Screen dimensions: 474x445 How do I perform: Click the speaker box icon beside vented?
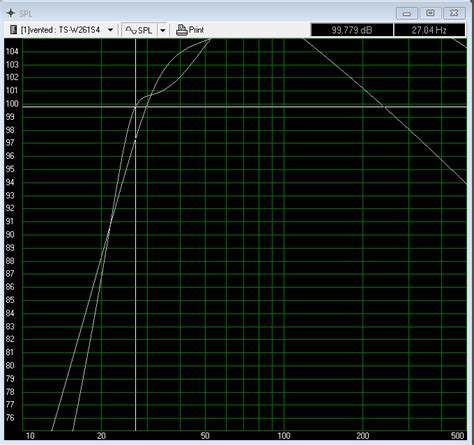pyautogui.click(x=13, y=30)
